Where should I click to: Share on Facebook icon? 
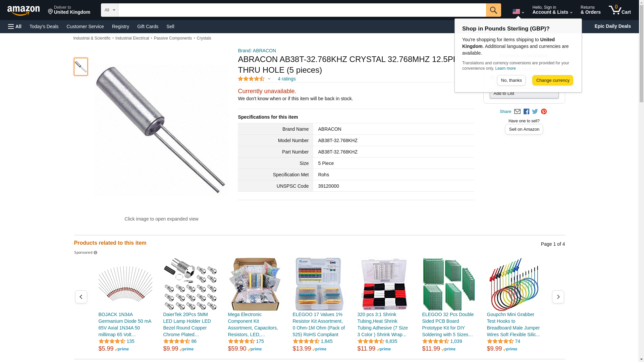coord(526,112)
